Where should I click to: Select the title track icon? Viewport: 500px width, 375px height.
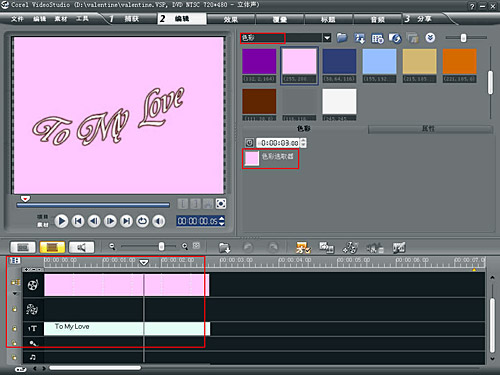[32, 328]
